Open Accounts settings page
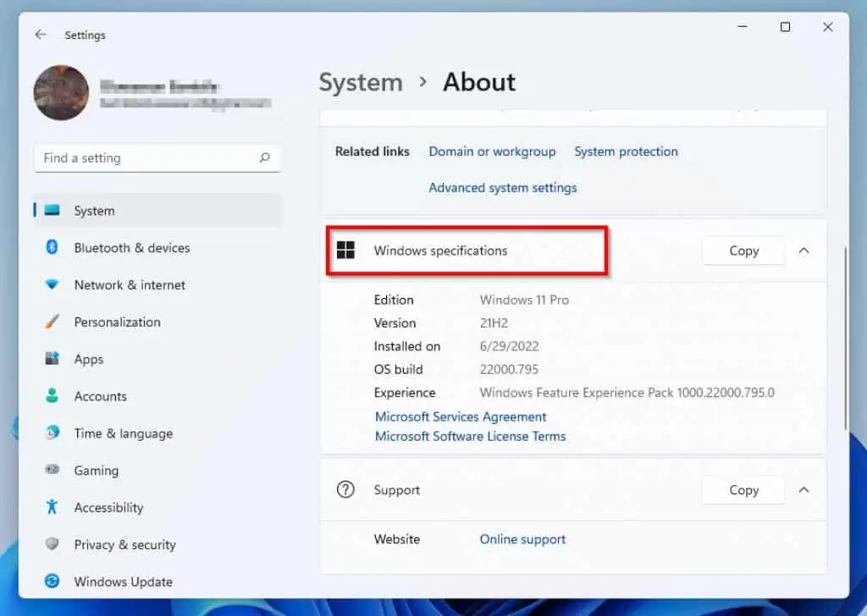The width and height of the screenshot is (867, 616). point(157,396)
